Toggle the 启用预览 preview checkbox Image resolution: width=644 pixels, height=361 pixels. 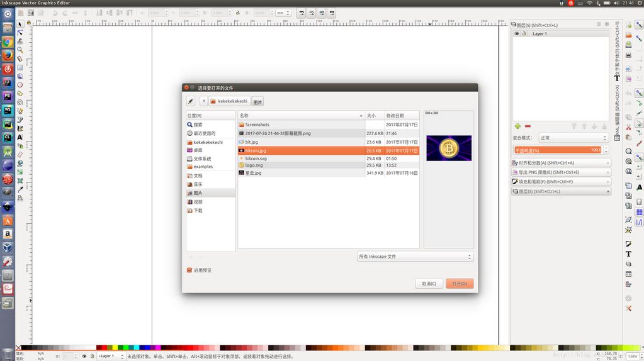click(189, 270)
